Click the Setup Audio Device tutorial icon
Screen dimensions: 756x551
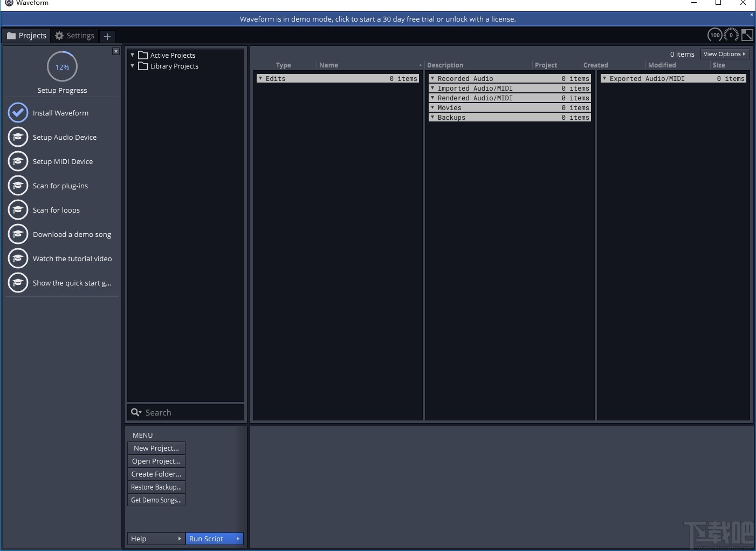point(18,137)
